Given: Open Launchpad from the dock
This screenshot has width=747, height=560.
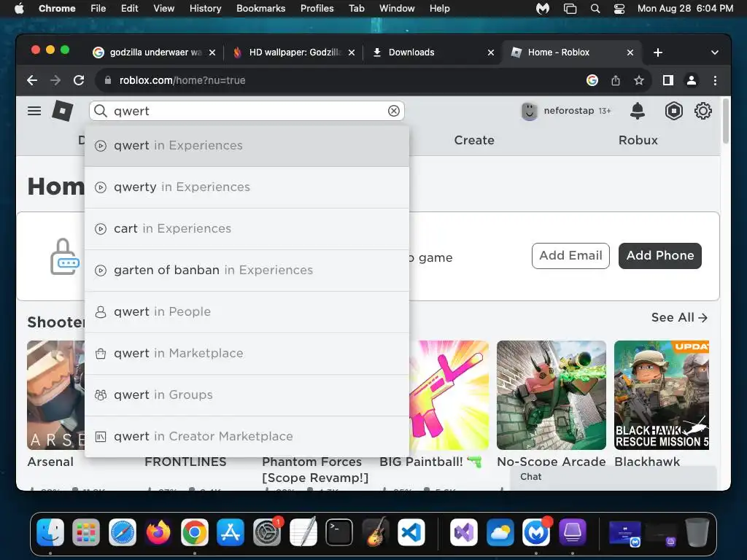Looking at the screenshot, I should point(86,532).
